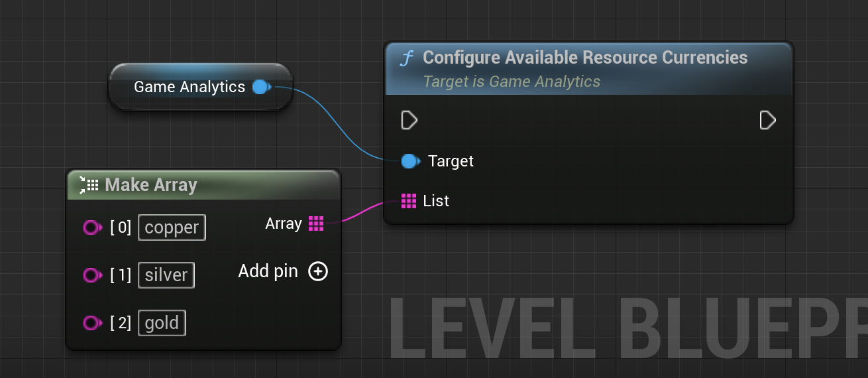This screenshot has width=868, height=378.
Task: Click the index 0 input pin
Action: pyautogui.click(x=92, y=228)
